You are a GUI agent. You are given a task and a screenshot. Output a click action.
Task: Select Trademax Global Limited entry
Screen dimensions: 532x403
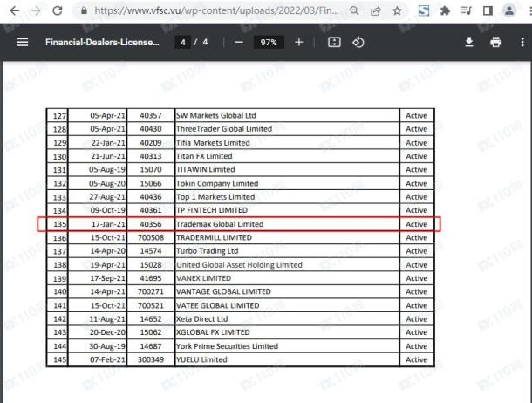(220, 224)
